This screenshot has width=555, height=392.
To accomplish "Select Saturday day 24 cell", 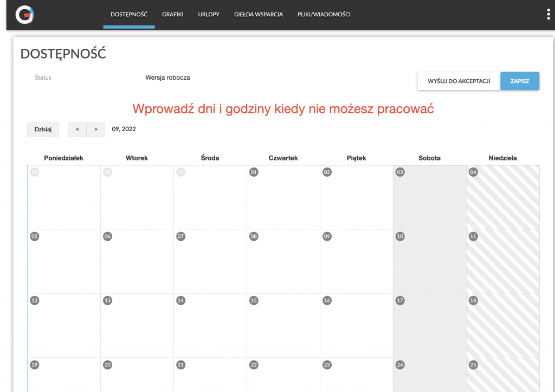I will [x=429, y=375].
